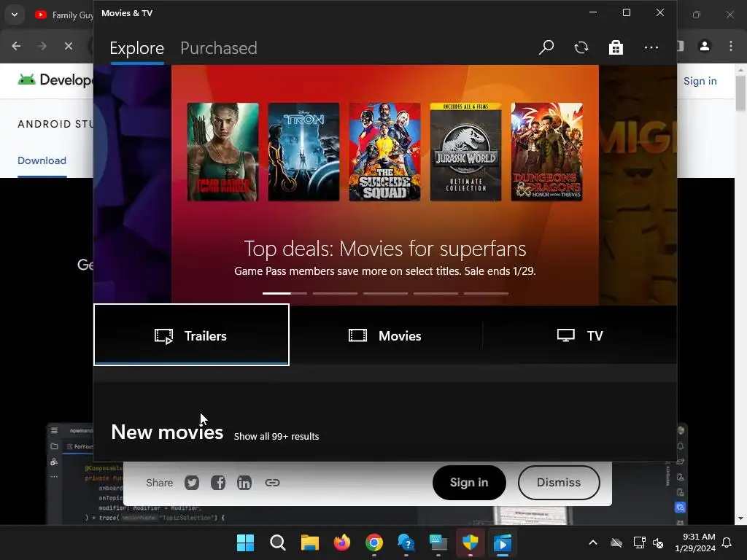Click the browser page vertical scrollbar
This screenshot has height=560, width=747.
(x=740, y=93)
